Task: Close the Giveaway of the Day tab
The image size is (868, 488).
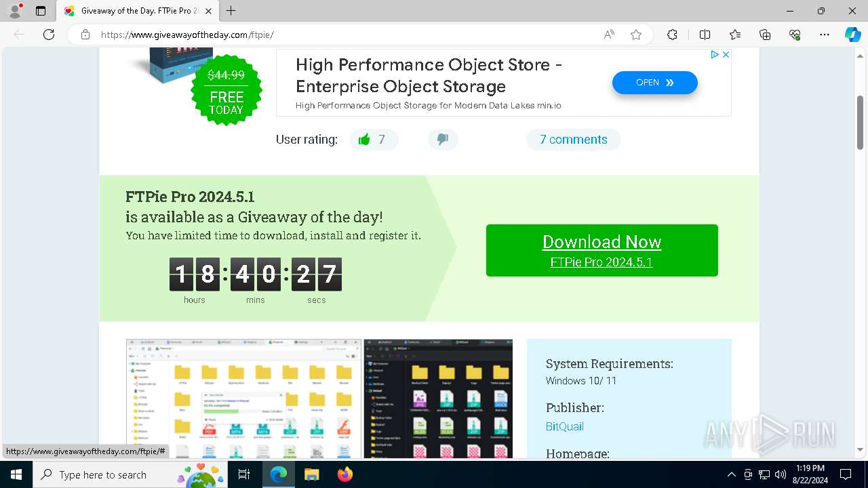Action: click(x=208, y=11)
